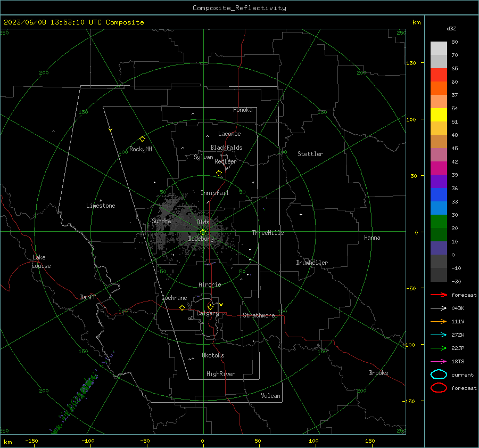Screen dimensions: 479x448
Task: Click the green 20 dBZ color swatch
Action: 439,221
